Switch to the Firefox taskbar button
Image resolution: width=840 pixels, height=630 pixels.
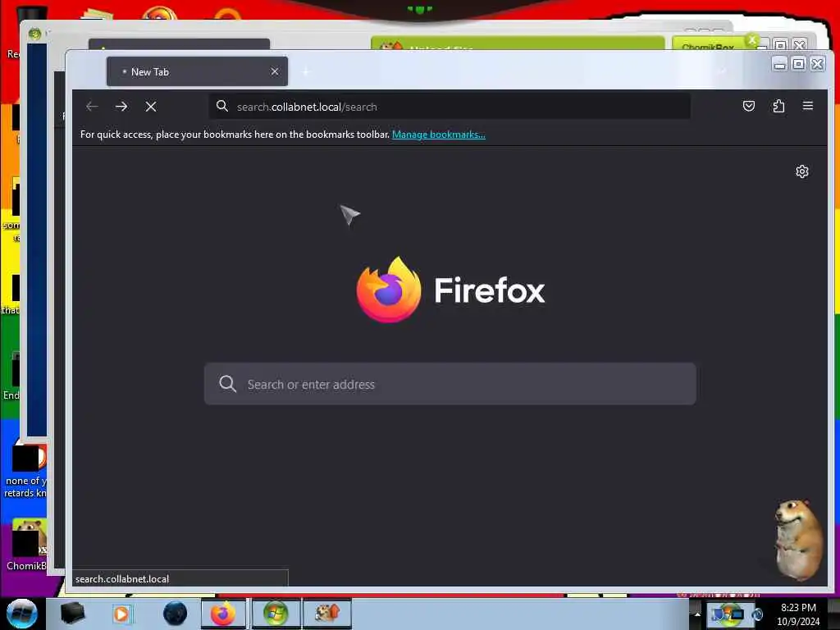point(223,614)
